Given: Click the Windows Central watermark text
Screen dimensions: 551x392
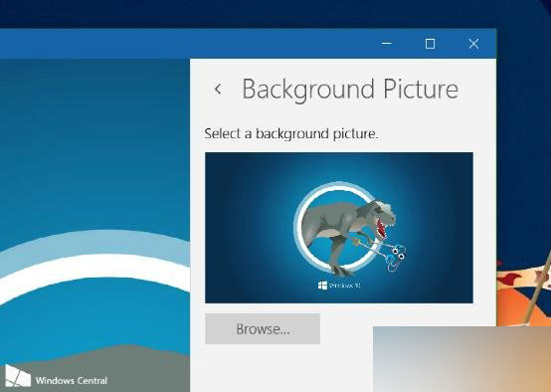Looking at the screenshot, I should pyautogui.click(x=72, y=381).
